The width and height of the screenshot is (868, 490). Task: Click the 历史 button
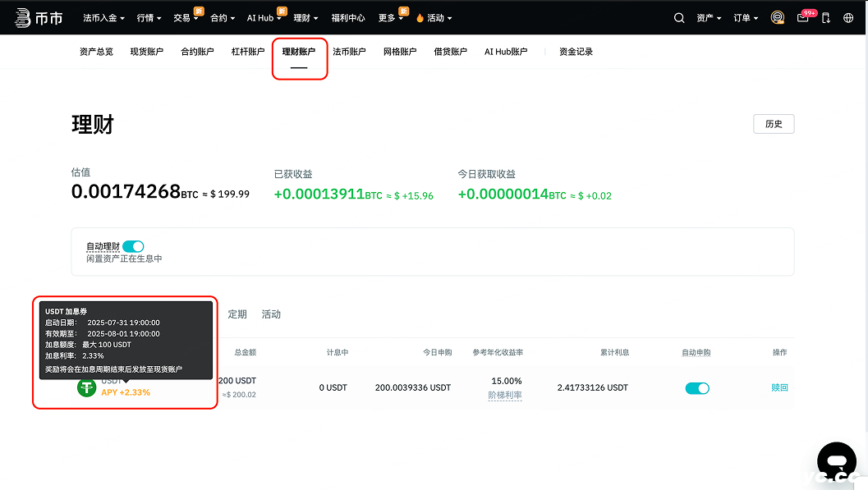point(774,124)
